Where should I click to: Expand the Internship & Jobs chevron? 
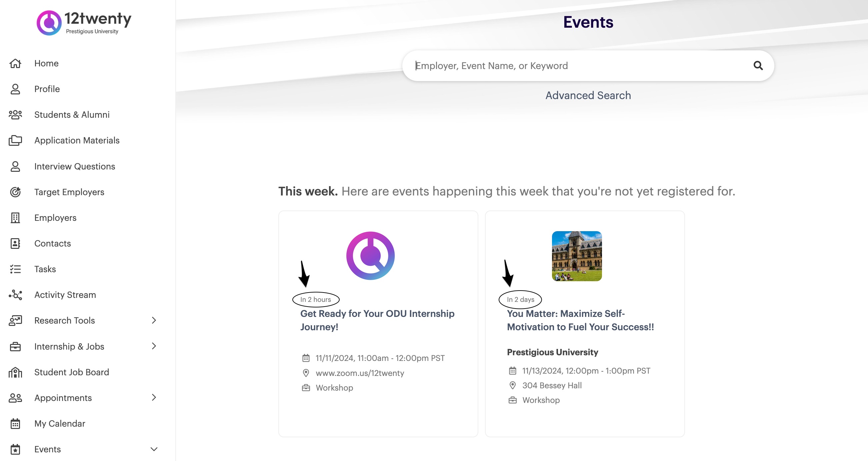point(154,346)
